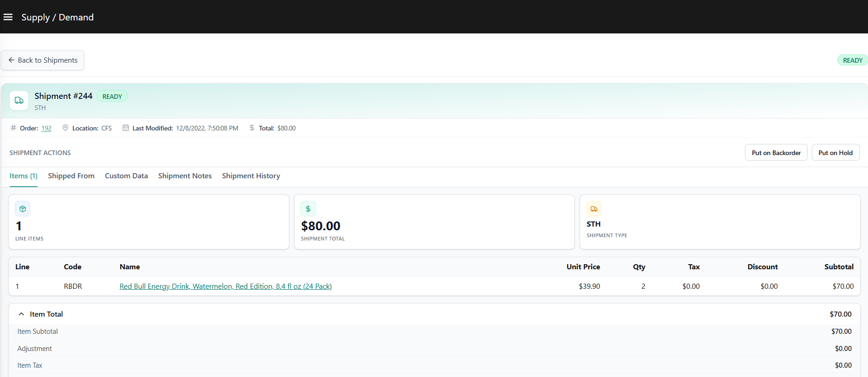Click Put on Hold button
Image resolution: width=868 pixels, height=377 pixels.
(x=836, y=153)
